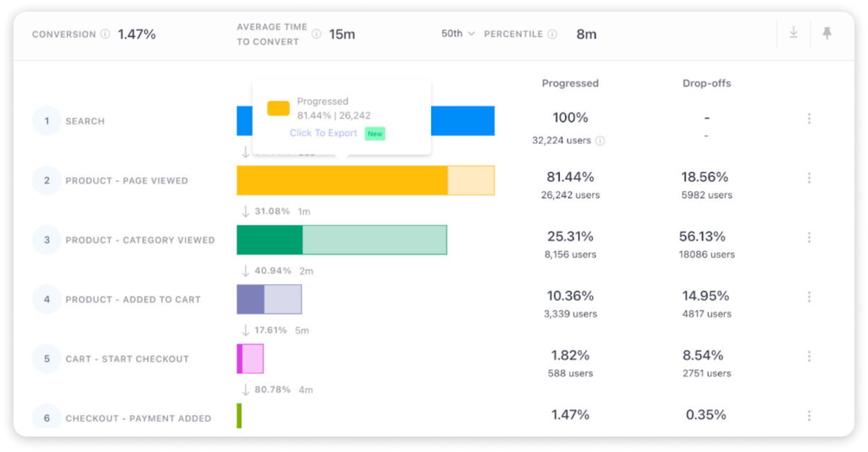Select step 4 Product - Added to Cart
The width and height of the screenshot is (868, 452).
(x=133, y=299)
